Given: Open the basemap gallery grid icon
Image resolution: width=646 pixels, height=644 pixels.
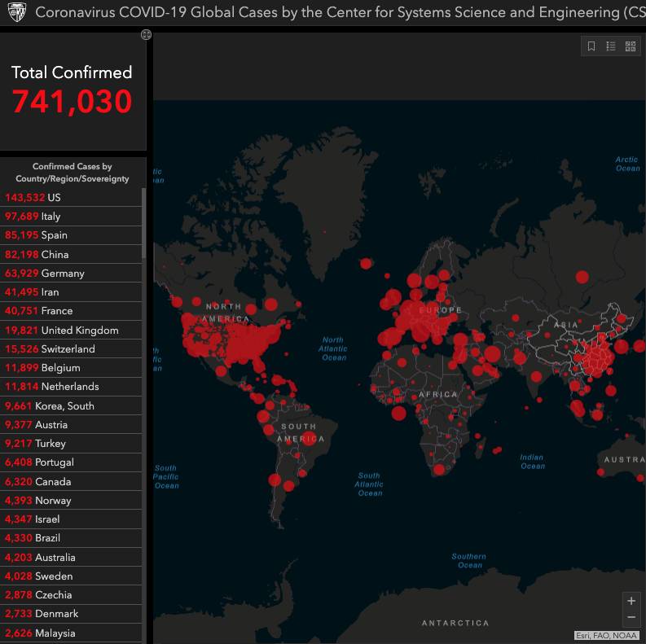Looking at the screenshot, I should pyautogui.click(x=631, y=46).
